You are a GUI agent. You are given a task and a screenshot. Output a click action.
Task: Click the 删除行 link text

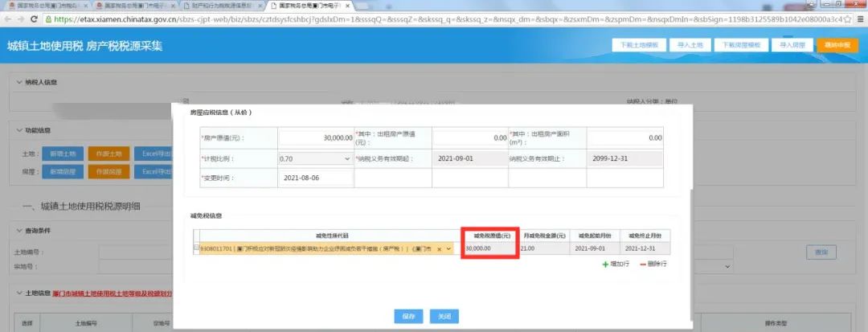(x=657, y=264)
